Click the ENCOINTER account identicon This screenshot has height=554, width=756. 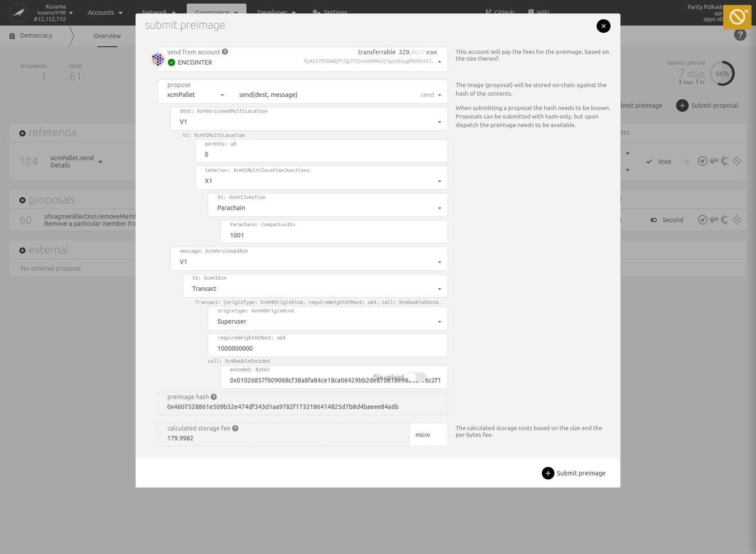tap(158, 59)
